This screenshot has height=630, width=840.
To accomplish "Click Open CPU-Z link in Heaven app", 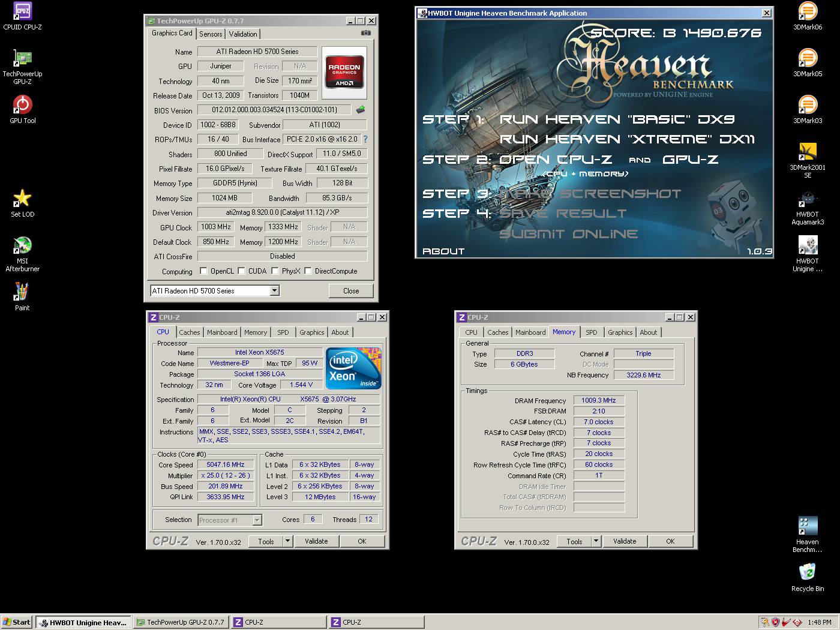I will click(x=556, y=160).
